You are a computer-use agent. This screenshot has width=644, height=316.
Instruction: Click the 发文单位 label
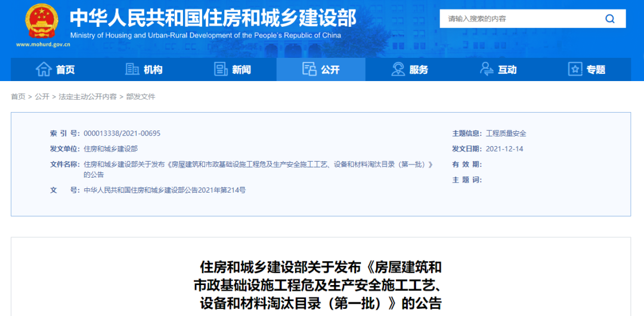pos(65,148)
